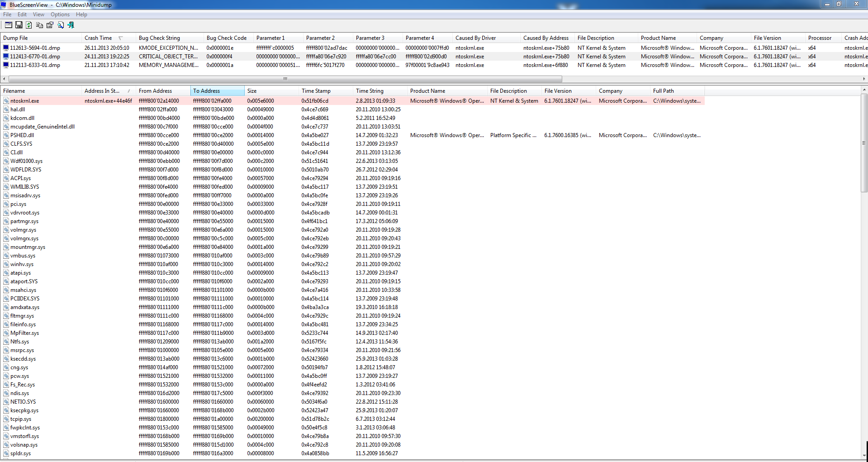Open Advanced Options toolbar icon
Screen dimensions: 868x462
(9, 25)
